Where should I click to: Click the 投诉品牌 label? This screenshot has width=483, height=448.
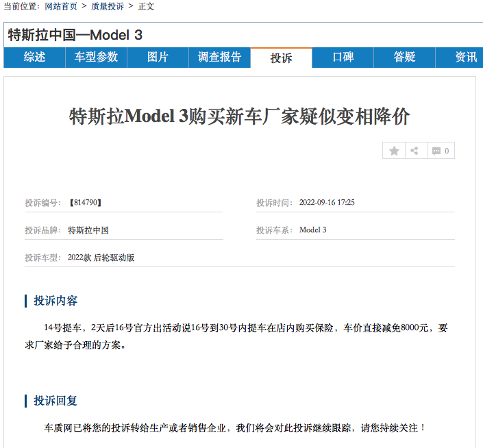click(42, 230)
